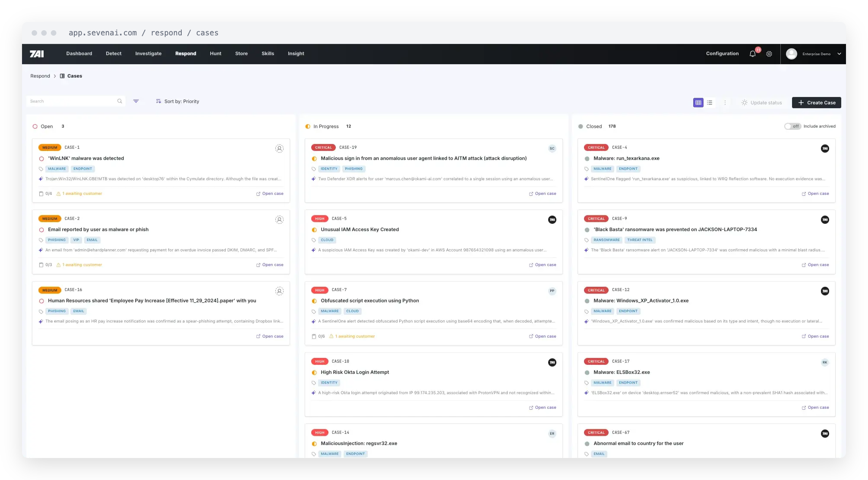This screenshot has width=868, height=480.
Task: Open the settings gear icon
Action: coord(769,54)
